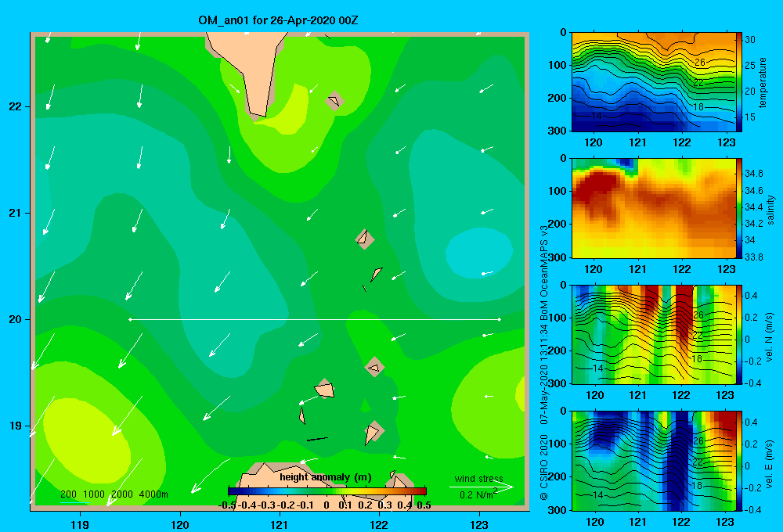Click latitude label '19' on main map
This screenshot has height=532, width=783.
point(15,426)
